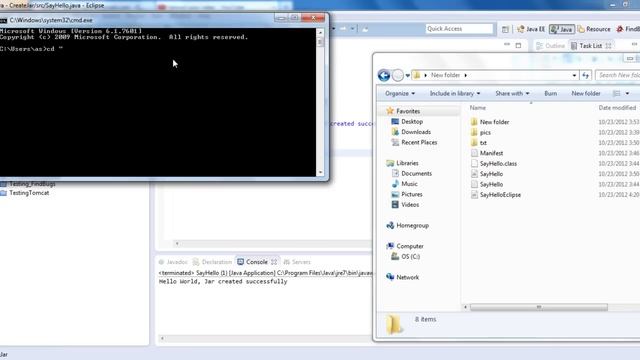Viewport: 640px width, 360px height.
Task: Open the Servers tab
Action: 297,262
